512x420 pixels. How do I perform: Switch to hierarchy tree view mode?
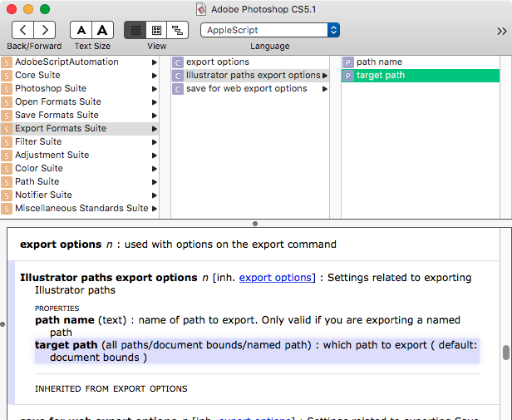tap(177, 30)
